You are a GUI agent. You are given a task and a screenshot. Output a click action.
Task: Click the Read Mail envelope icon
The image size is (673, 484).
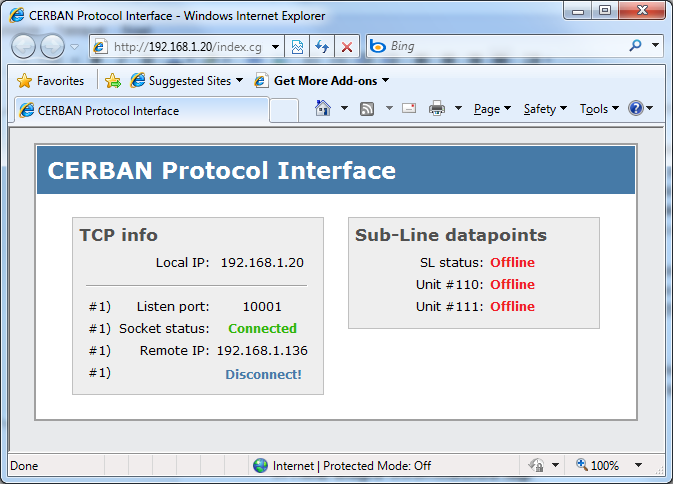coord(409,109)
